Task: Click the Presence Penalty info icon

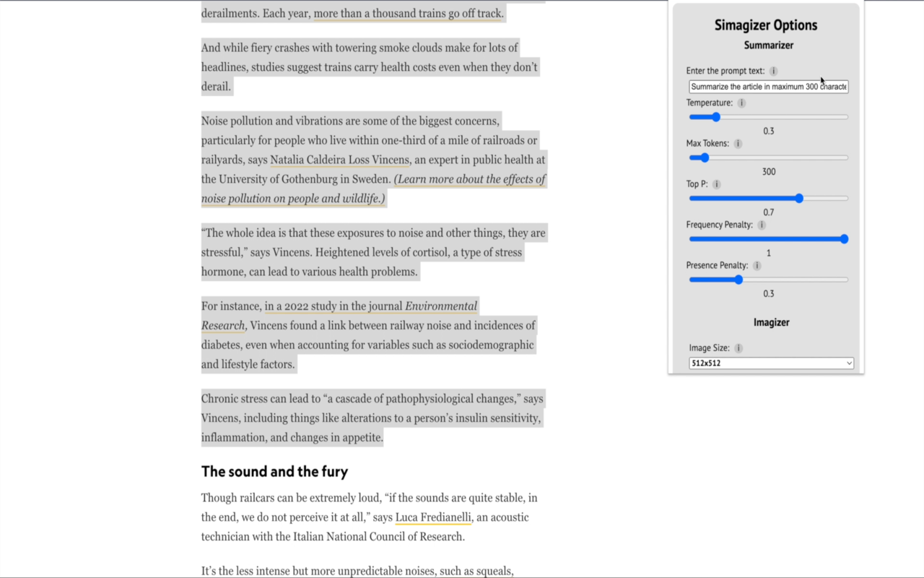Action: tap(757, 265)
